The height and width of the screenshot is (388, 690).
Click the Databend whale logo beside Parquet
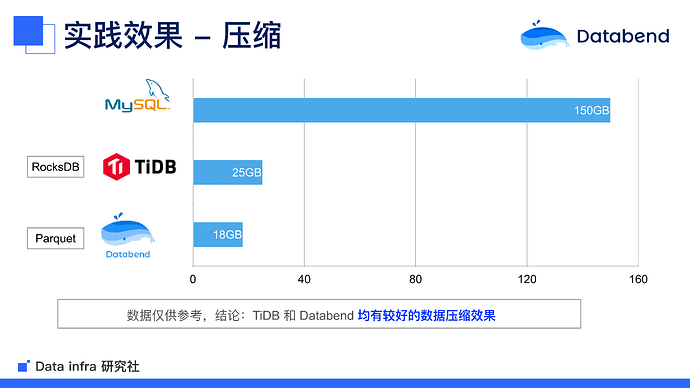click(x=127, y=229)
